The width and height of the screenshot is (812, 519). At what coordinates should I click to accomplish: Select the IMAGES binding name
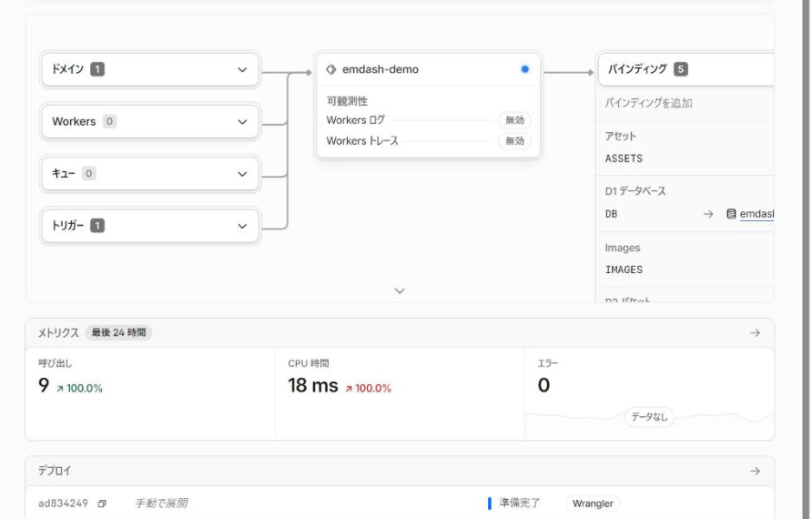pyautogui.click(x=624, y=270)
